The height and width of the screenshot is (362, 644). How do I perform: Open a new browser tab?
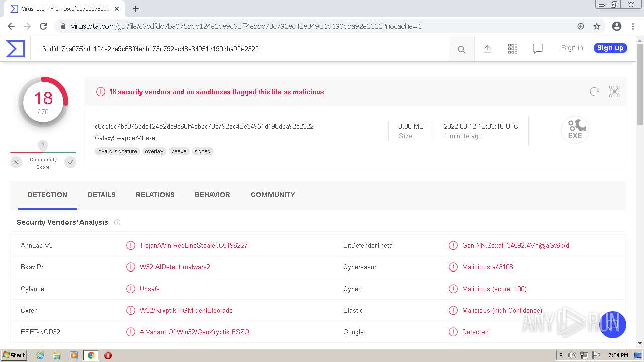click(136, 9)
